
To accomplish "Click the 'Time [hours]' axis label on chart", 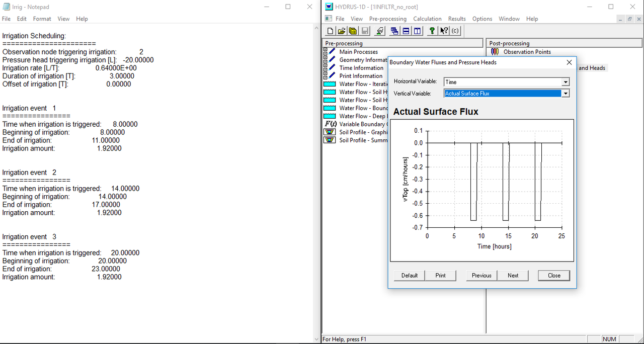I will [x=494, y=246].
